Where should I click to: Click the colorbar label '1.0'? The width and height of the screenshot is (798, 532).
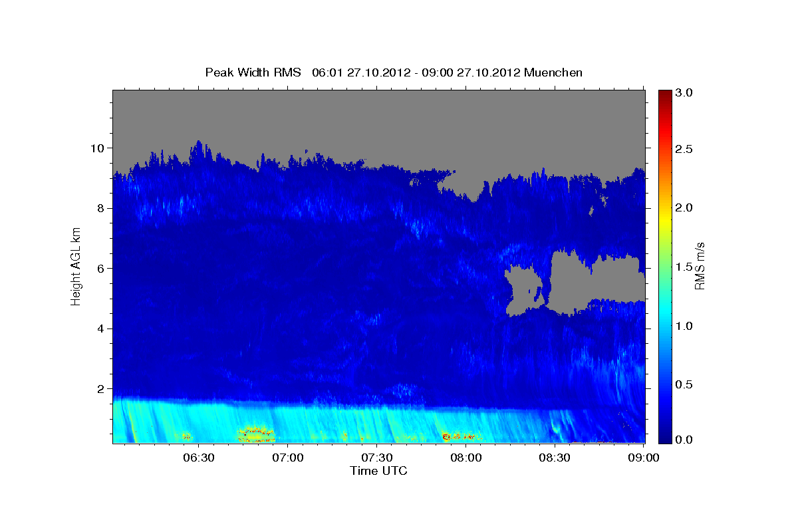[x=685, y=326]
